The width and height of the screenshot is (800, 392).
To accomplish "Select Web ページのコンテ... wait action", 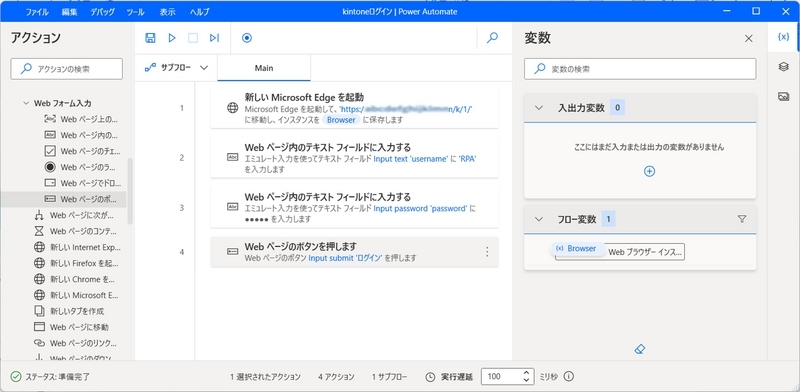I will (x=77, y=231).
